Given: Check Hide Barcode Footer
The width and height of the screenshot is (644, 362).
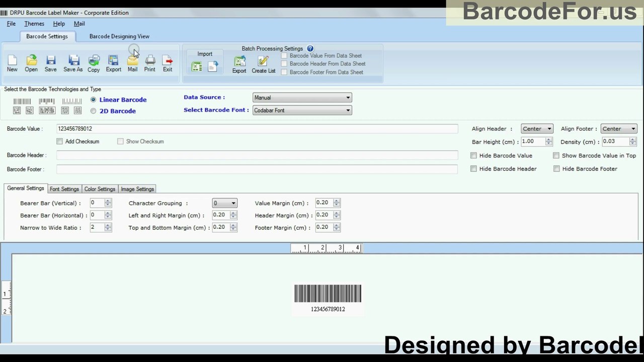Looking at the screenshot, I should 556,169.
